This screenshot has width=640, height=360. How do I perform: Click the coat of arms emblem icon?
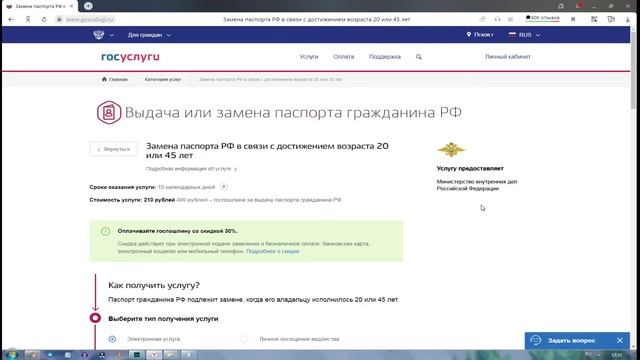(99, 35)
